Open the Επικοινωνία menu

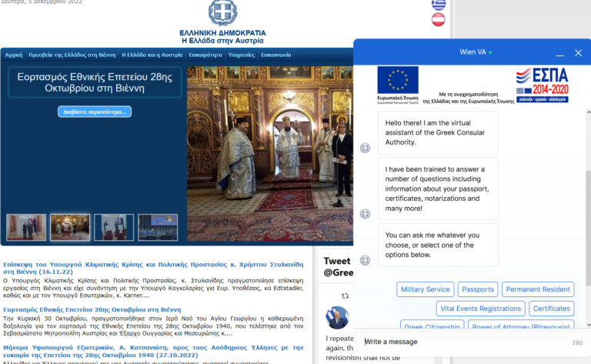(276, 55)
